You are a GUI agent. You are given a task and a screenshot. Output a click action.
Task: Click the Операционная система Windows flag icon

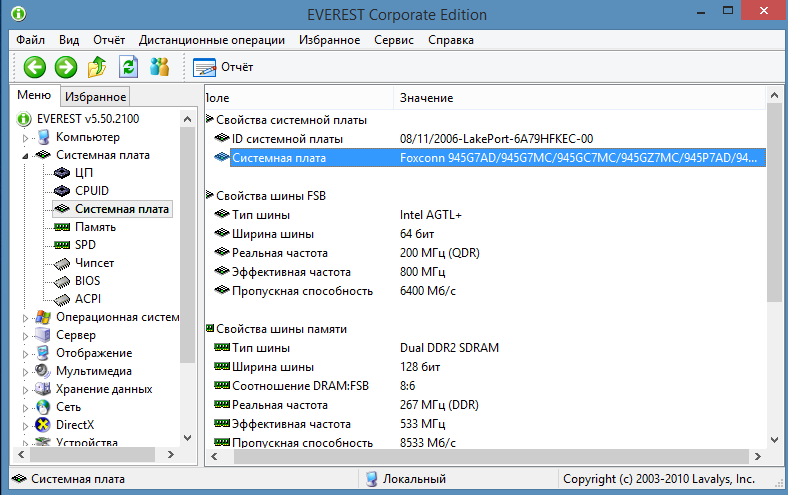tap(43, 317)
